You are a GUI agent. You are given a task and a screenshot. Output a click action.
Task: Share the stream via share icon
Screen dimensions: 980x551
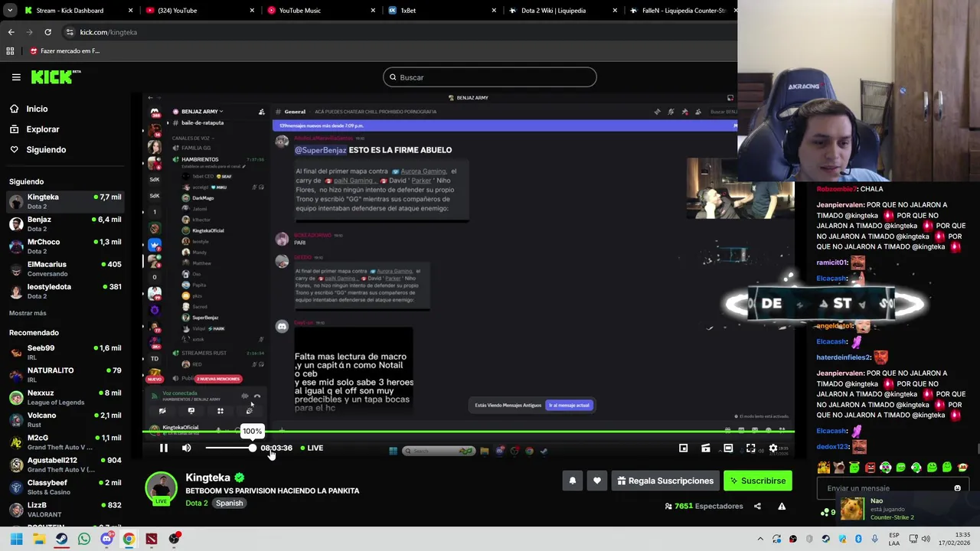[x=757, y=506]
